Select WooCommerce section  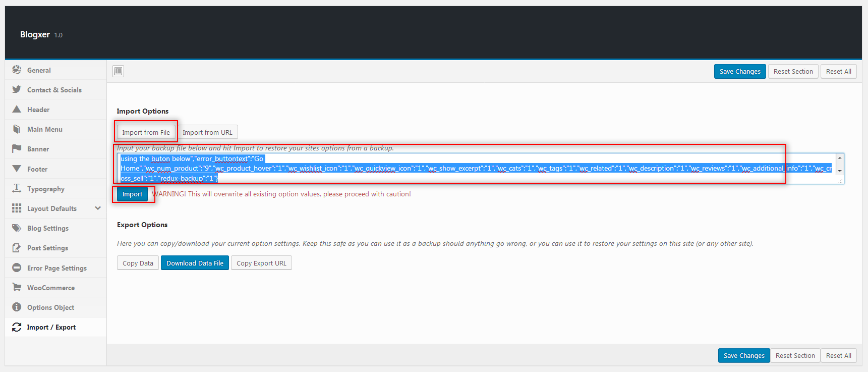click(55, 288)
